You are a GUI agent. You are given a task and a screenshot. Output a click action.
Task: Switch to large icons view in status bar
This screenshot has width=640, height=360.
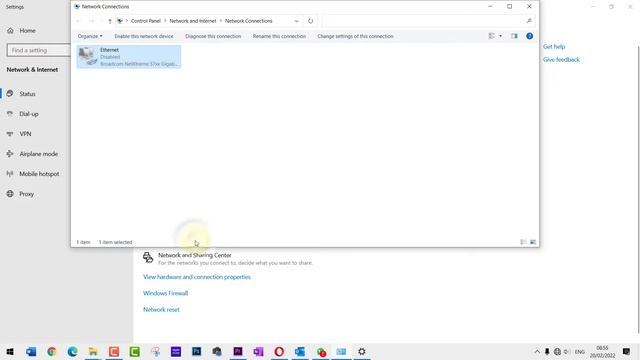click(533, 242)
